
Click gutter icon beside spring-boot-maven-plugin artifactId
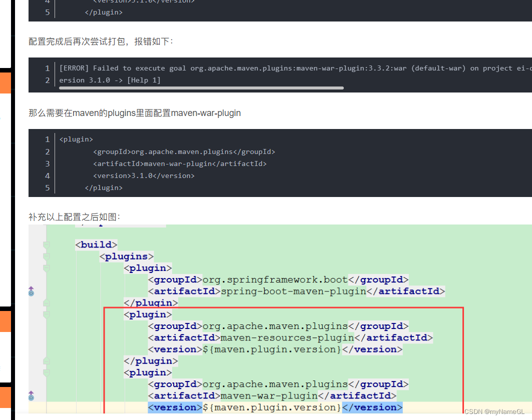tap(31, 291)
